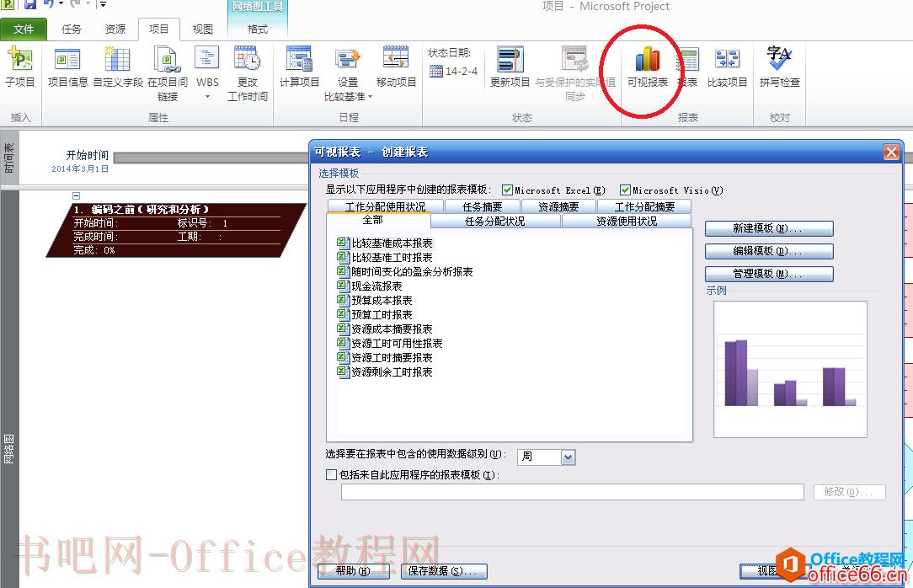Run 拼写检查 spelling check
The height and width of the screenshot is (588, 913).
pyautogui.click(x=780, y=67)
